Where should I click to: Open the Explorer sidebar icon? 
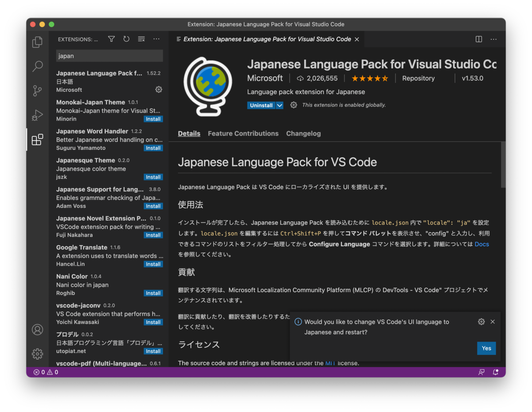click(37, 42)
